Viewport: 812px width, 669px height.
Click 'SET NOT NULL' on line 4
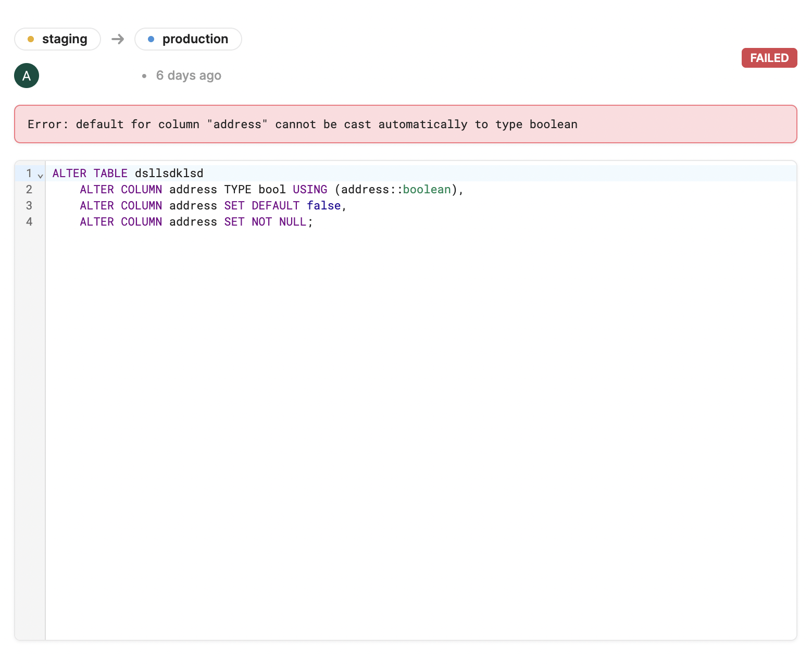coord(265,221)
